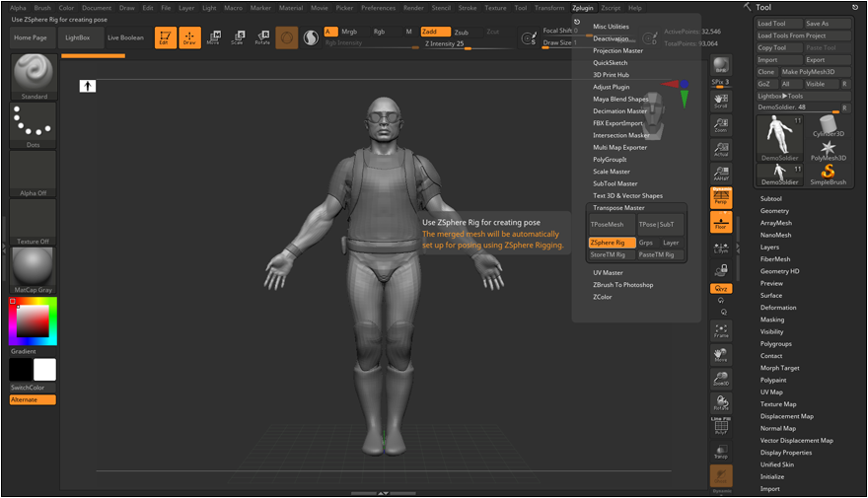
Task: Expand the Polygroups section
Action: click(775, 343)
